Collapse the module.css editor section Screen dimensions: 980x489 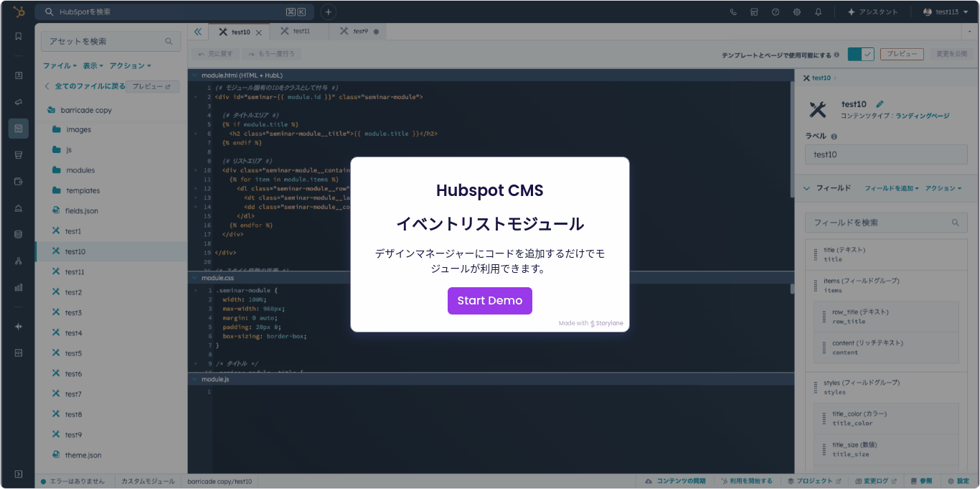(194, 278)
